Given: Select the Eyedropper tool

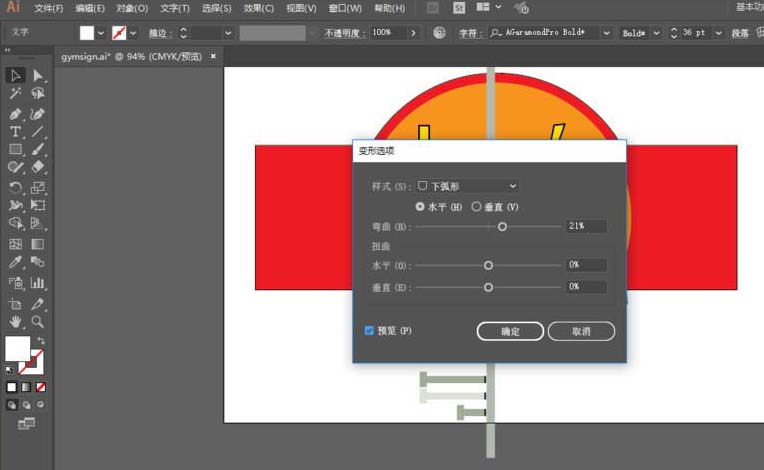Looking at the screenshot, I should tap(16, 263).
